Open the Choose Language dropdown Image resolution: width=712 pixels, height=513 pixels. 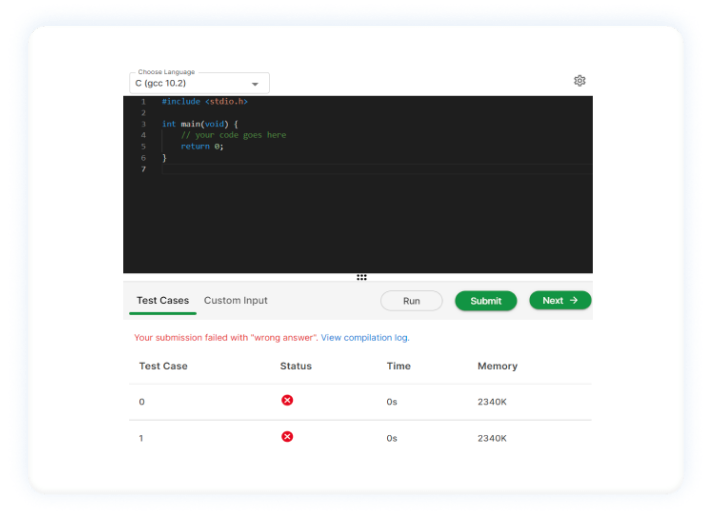pos(199,83)
